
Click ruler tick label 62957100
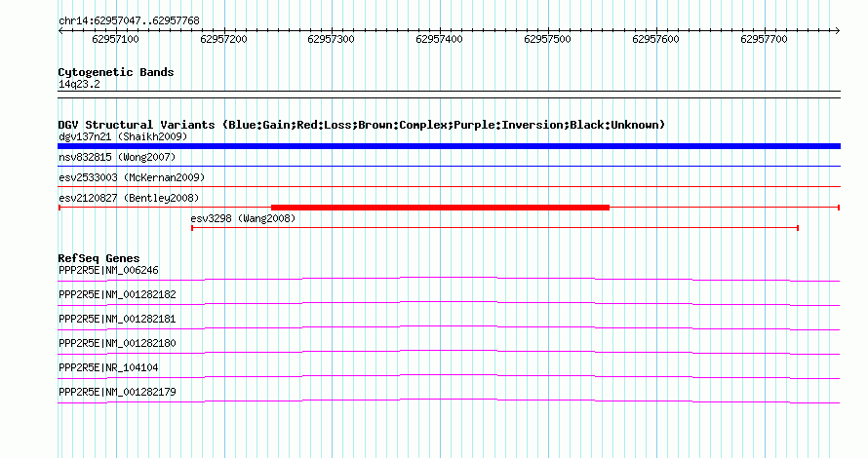[115, 39]
